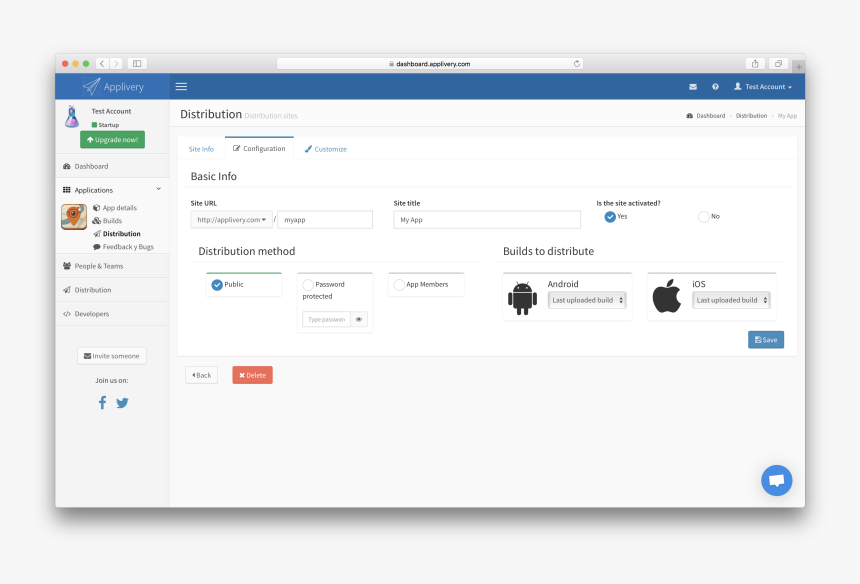Open the mail envelope icon in header
Screen dimensions: 860x584
[x=693, y=87]
